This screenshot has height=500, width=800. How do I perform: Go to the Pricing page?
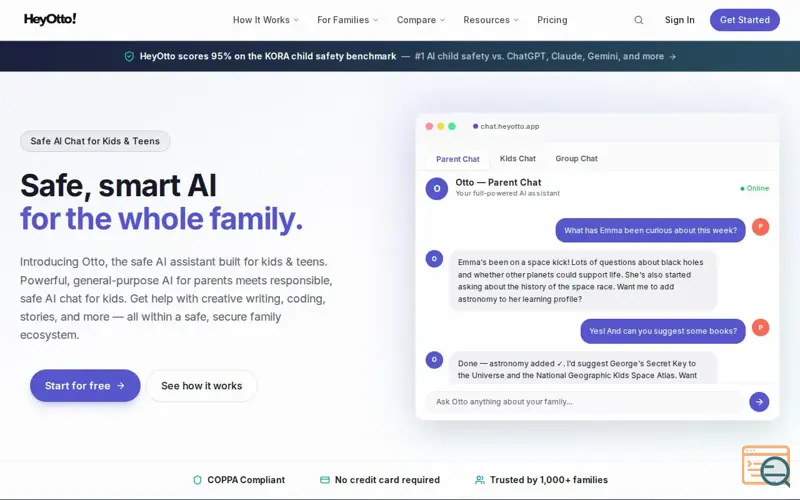552,20
